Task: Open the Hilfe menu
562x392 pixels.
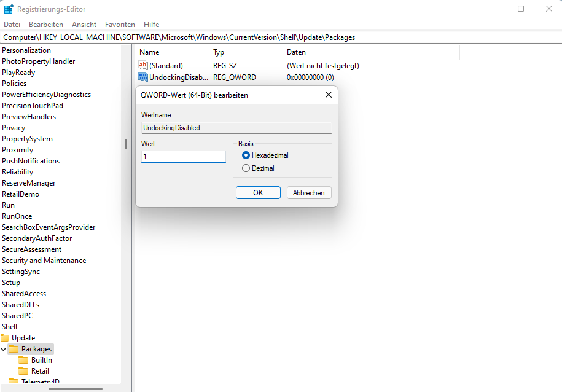Action: click(151, 25)
